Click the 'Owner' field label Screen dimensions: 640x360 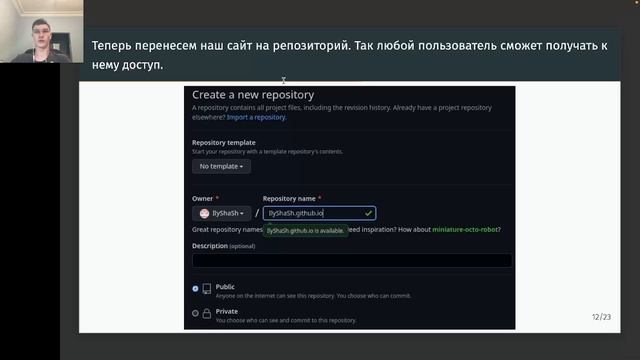pyautogui.click(x=202, y=198)
